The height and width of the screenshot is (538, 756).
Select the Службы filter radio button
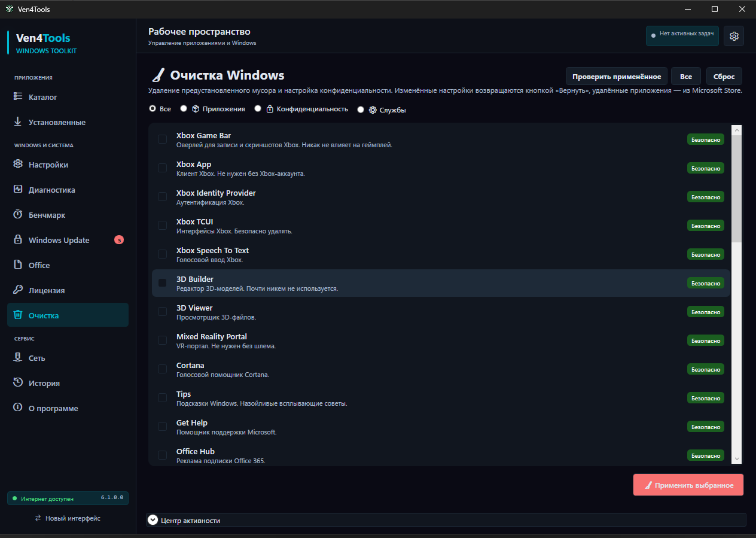361,110
